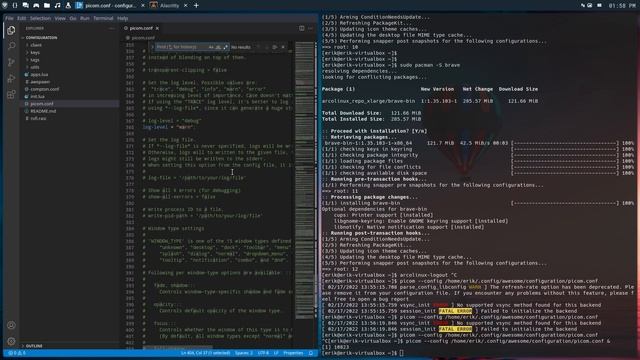This screenshot has height=360, width=640.
Task: Switch to Alacritty task in top panel
Action: (169, 5)
